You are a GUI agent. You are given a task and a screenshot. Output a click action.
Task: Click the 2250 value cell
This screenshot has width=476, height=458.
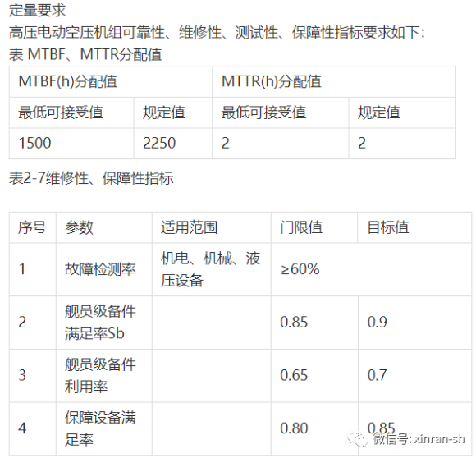click(x=173, y=144)
